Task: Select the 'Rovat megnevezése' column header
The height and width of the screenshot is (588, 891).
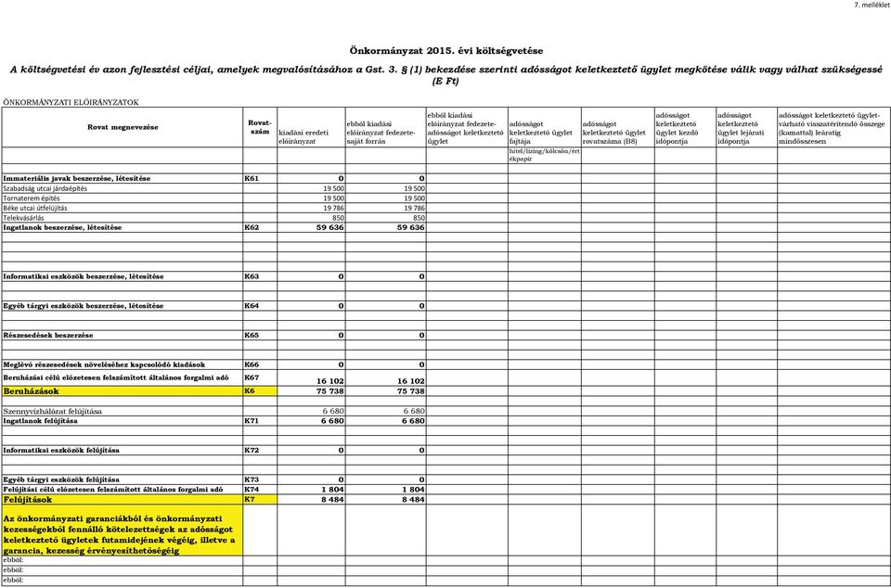Action: [x=123, y=127]
